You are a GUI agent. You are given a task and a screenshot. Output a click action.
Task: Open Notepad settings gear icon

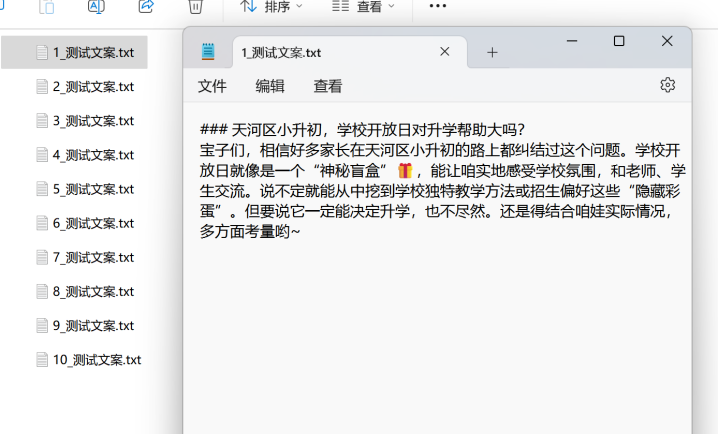tap(667, 85)
